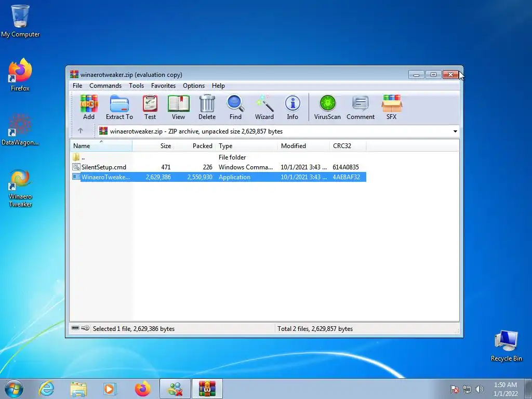Image resolution: width=532 pixels, height=399 pixels.
Task: Click Show Desktop button at taskbar end
Action: (x=528, y=389)
